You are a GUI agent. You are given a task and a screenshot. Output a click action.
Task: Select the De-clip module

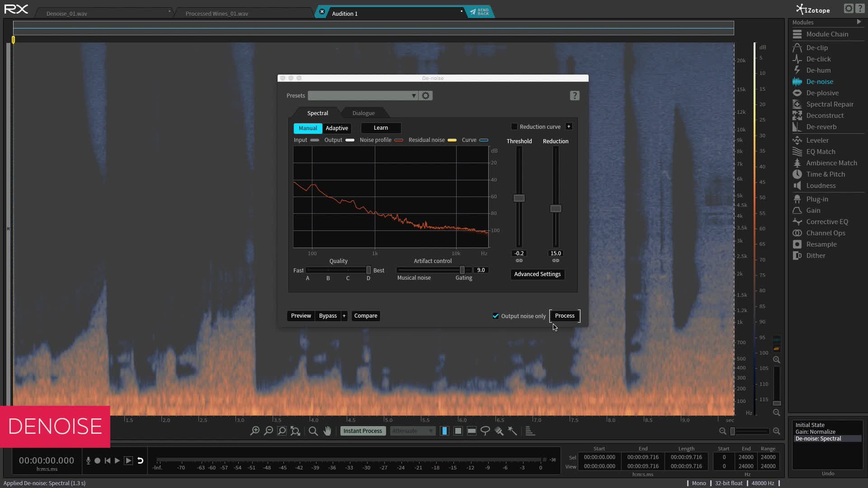pos(816,47)
